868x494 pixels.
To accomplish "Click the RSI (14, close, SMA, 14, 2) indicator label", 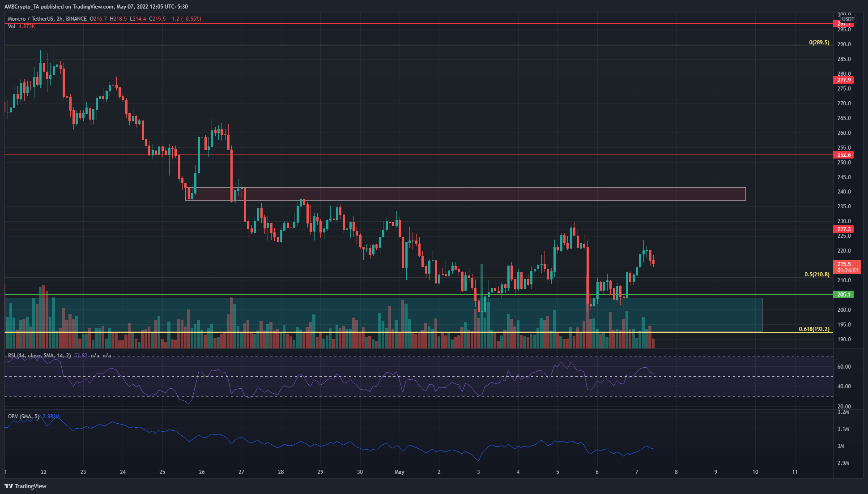I will (x=39, y=356).
